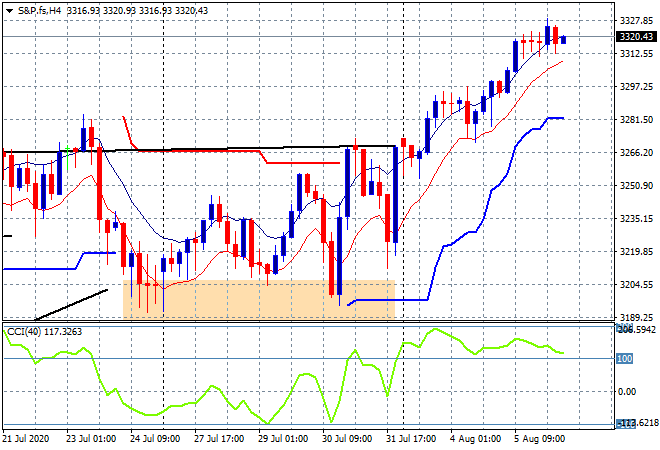This screenshot has height=450, width=660.
Task: Click the 3297.25 price scale label
Action: pyautogui.click(x=636, y=86)
